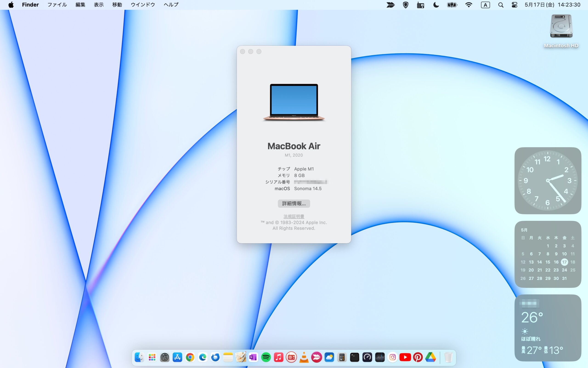
Task: Open the Trash in the Dock
Action: coord(448,357)
